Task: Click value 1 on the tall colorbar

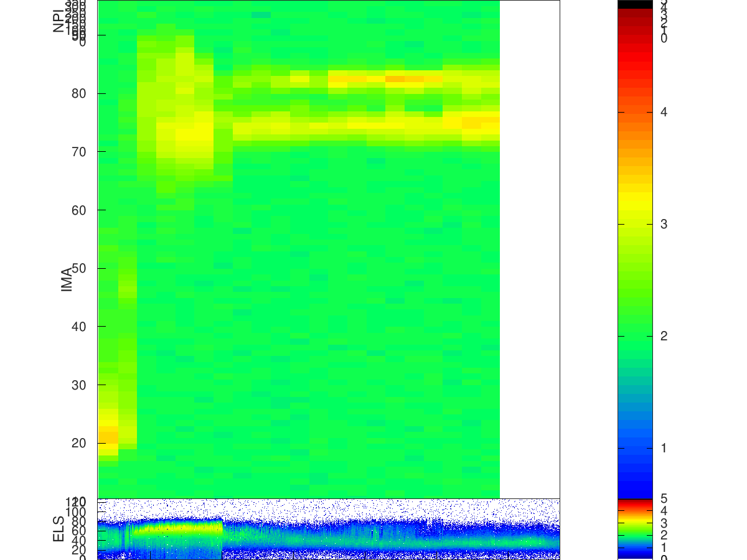Action: [664, 448]
